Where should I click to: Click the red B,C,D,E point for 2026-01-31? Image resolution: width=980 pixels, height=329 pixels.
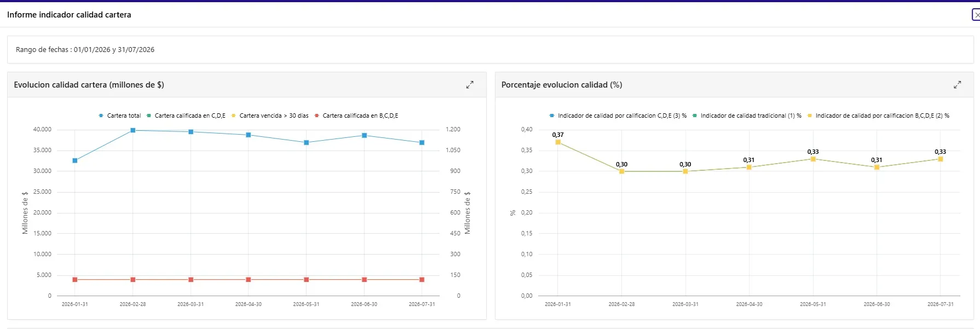pos(75,280)
